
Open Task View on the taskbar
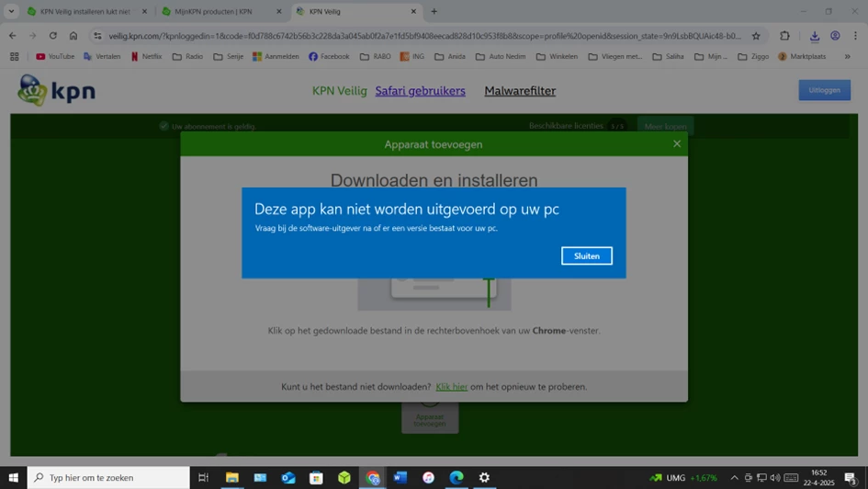pos(203,477)
